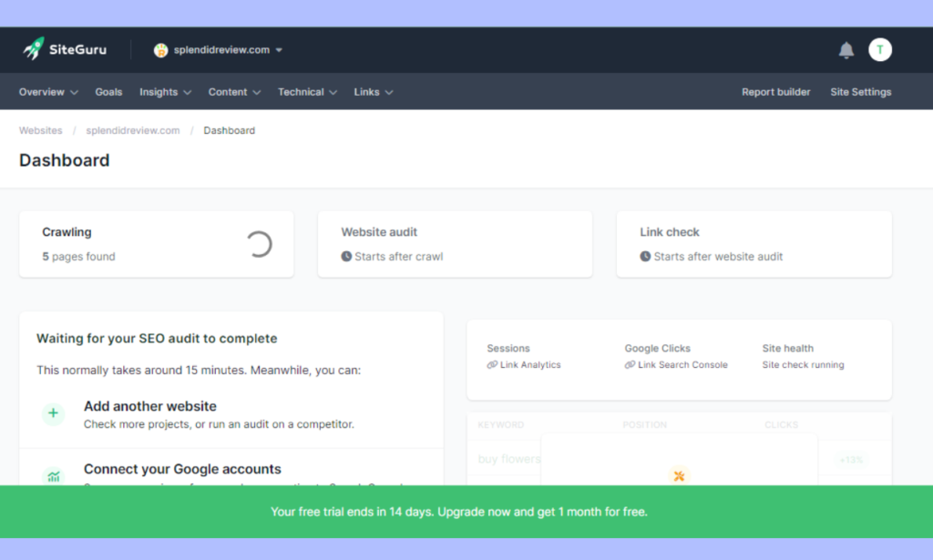This screenshot has width=933, height=560.
Task: Click the Website audit status card
Action: coord(456,244)
